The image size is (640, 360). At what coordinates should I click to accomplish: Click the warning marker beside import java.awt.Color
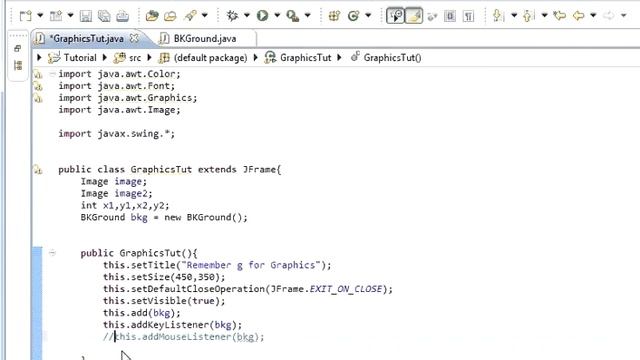pos(38,74)
